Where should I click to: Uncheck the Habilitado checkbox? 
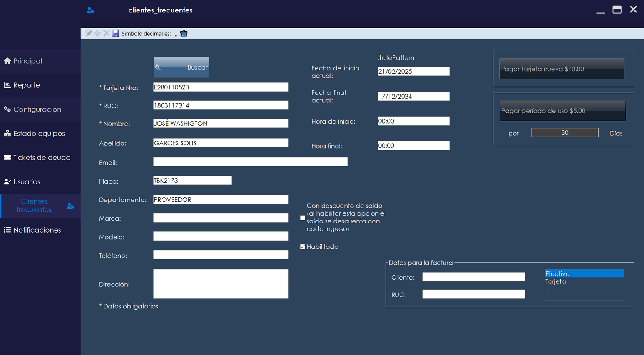click(x=302, y=246)
